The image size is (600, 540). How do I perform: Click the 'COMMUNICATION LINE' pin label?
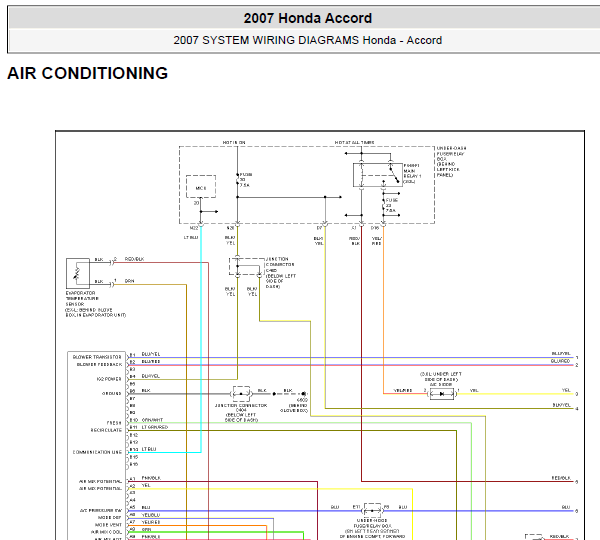point(97,452)
